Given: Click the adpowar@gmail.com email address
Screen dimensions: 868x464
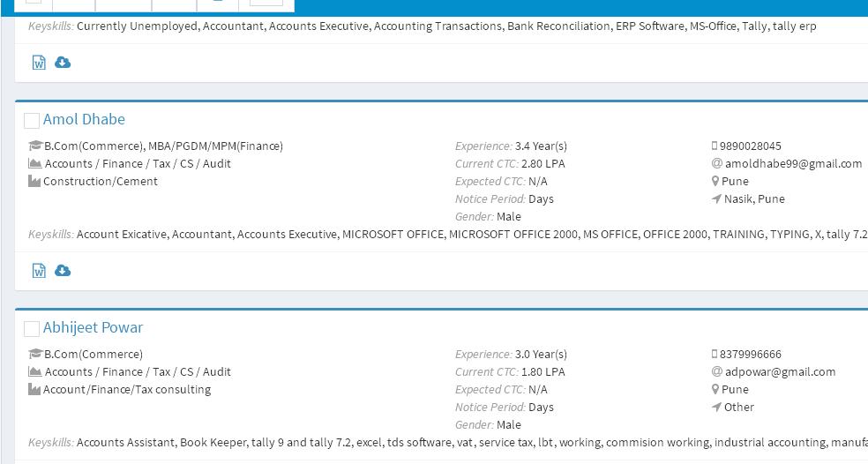Looking at the screenshot, I should (x=780, y=371).
